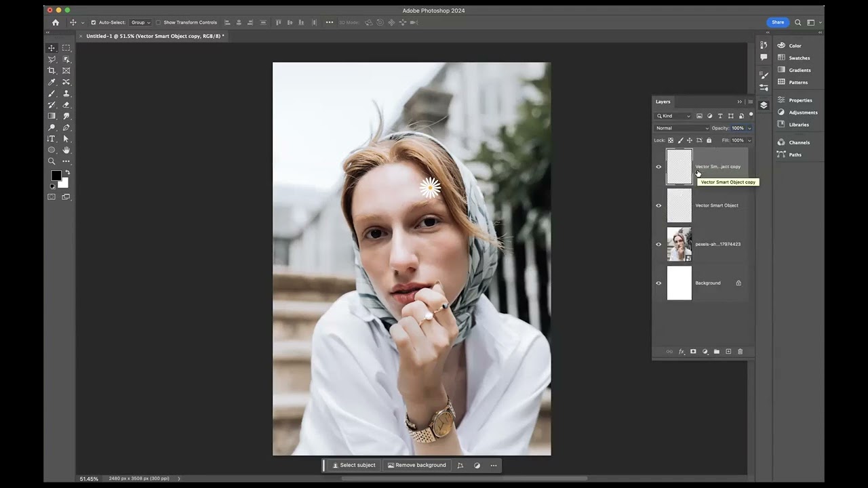Delete the selected layer with trash icon
The height and width of the screenshot is (488, 868).
pos(740,352)
